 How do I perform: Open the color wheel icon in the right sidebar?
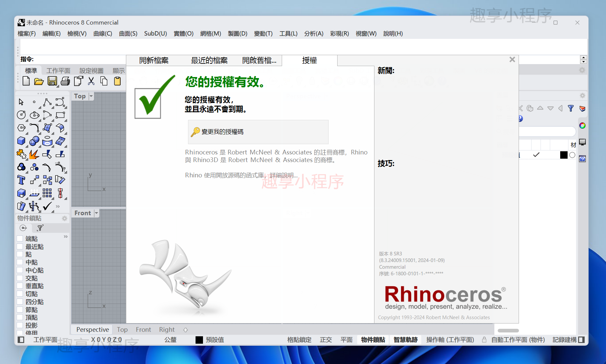(x=582, y=126)
